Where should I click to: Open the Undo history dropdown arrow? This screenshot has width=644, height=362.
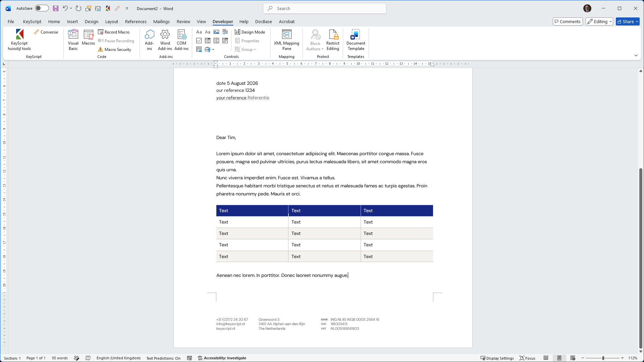[71, 8]
